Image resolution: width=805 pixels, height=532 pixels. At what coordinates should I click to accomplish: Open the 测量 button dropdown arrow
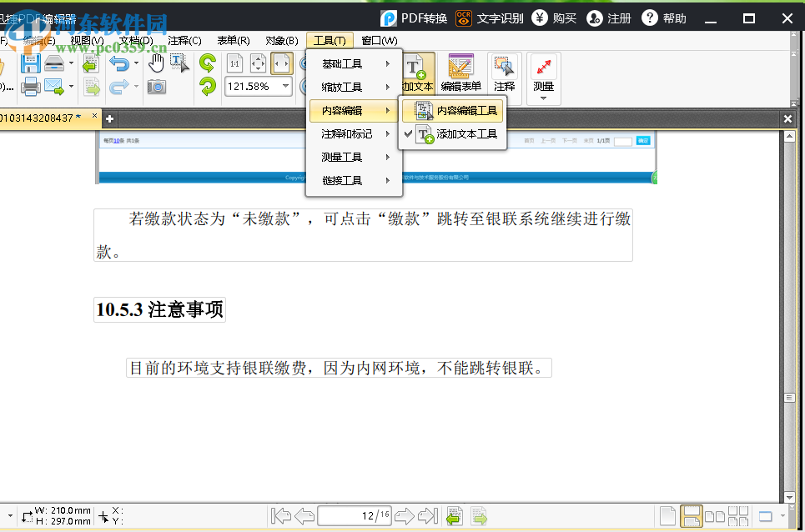[544, 98]
